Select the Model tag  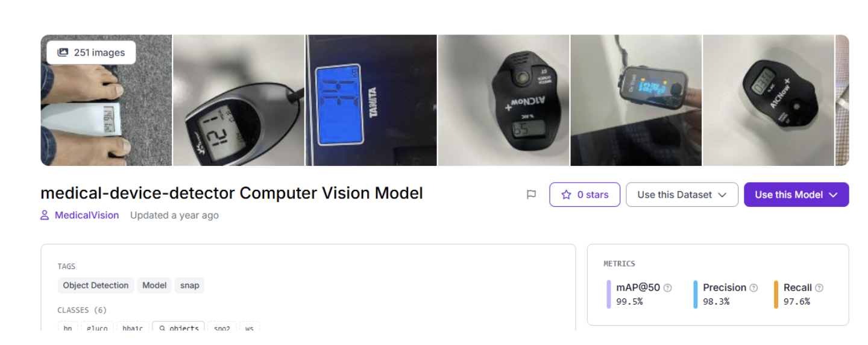coord(154,285)
